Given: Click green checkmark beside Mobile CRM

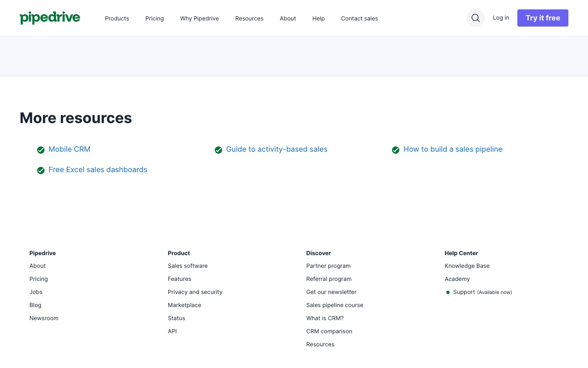Looking at the screenshot, I should tap(41, 150).
